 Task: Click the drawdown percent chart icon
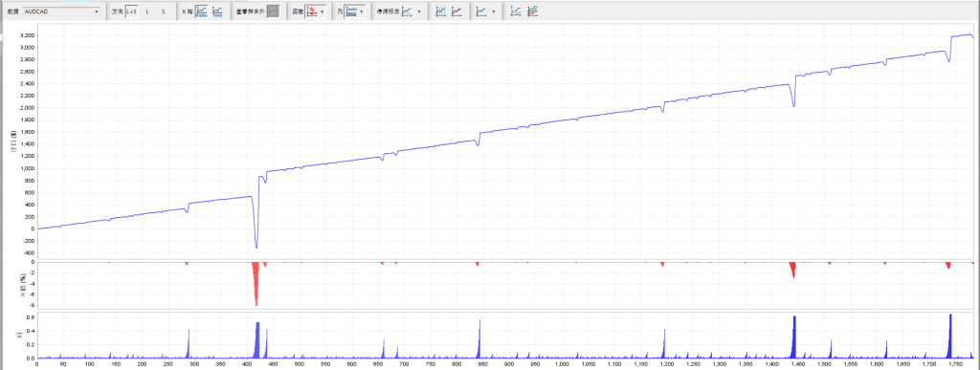311,11
